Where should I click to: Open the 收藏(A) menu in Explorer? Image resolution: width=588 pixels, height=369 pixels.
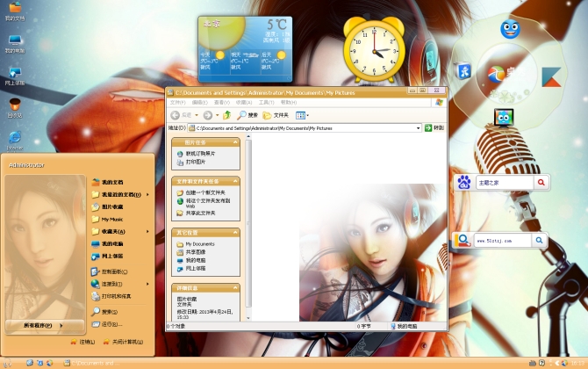point(243,102)
